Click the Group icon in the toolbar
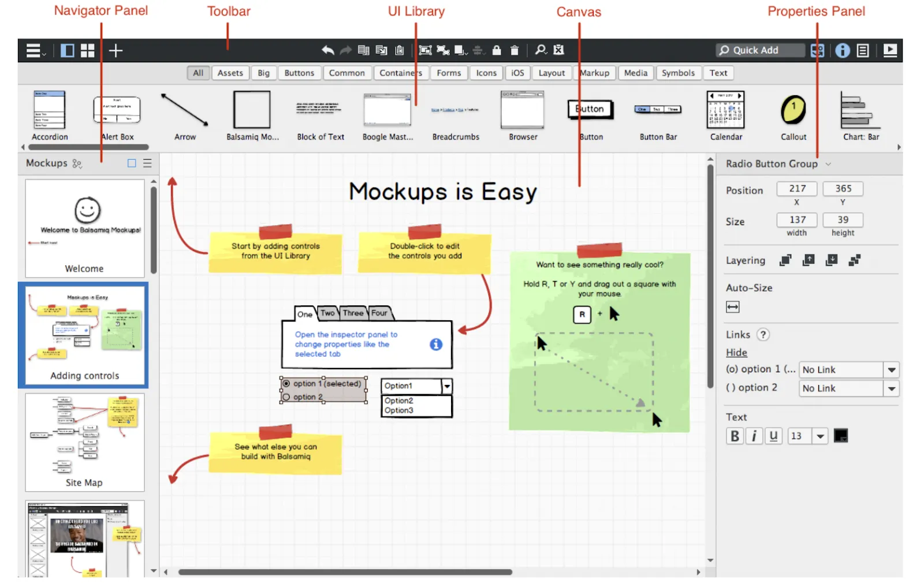The width and height of the screenshot is (924, 584). coord(425,50)
